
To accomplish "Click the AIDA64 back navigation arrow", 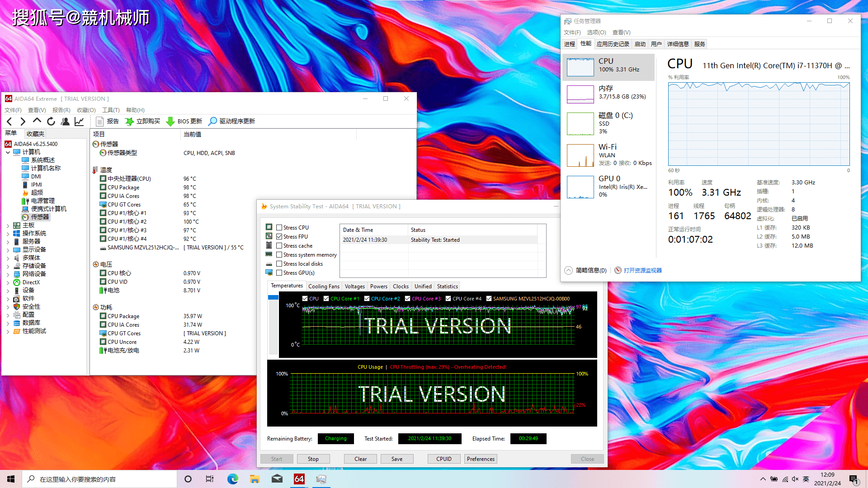I will click(9, 121).
